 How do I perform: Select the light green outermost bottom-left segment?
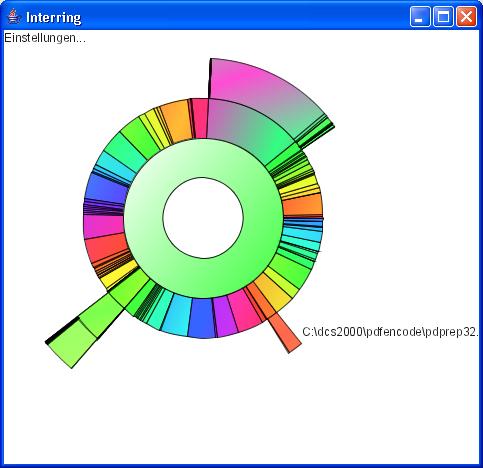[x=71, y=343]
